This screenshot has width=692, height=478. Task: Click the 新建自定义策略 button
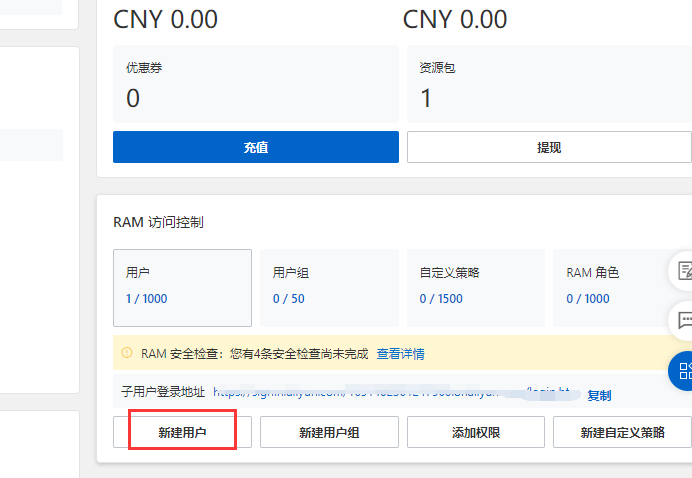621,432
